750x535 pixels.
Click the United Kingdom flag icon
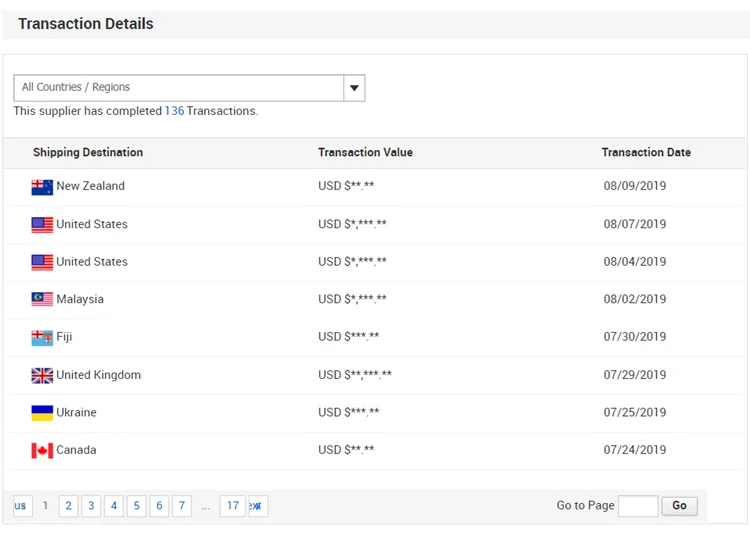(x=42, y=376)
